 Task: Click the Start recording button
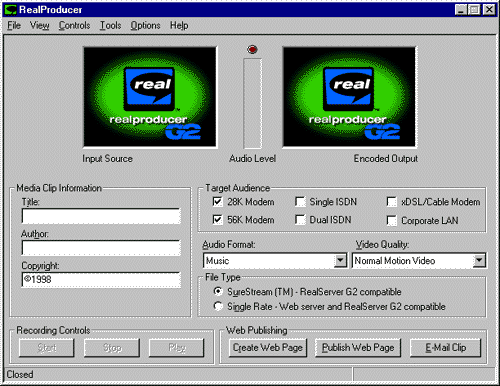point(47,348)
